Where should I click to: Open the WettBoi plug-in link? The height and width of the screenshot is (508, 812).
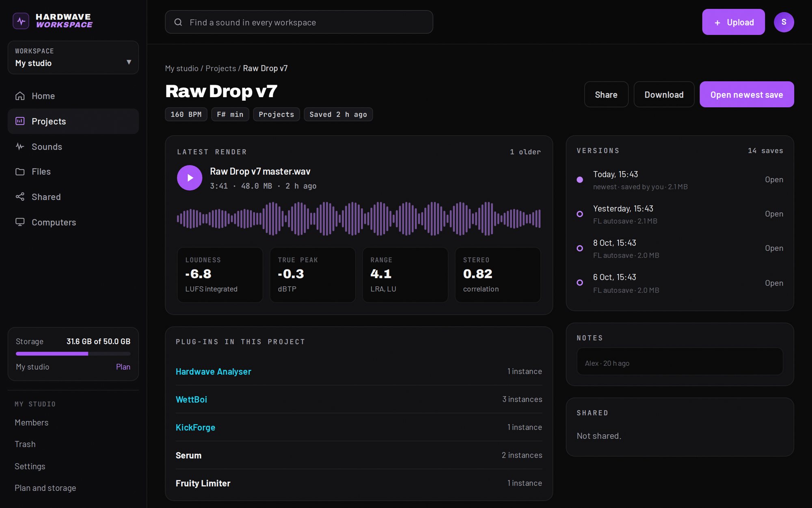tap(191, 399)
